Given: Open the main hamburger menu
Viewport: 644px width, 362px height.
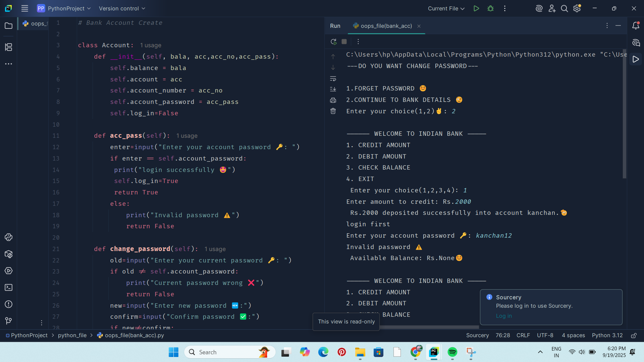Looking at the screenshot, I should click(x=24, y=8).
